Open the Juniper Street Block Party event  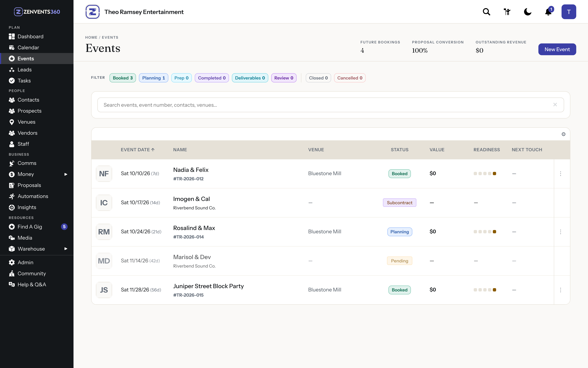point(209,286)
